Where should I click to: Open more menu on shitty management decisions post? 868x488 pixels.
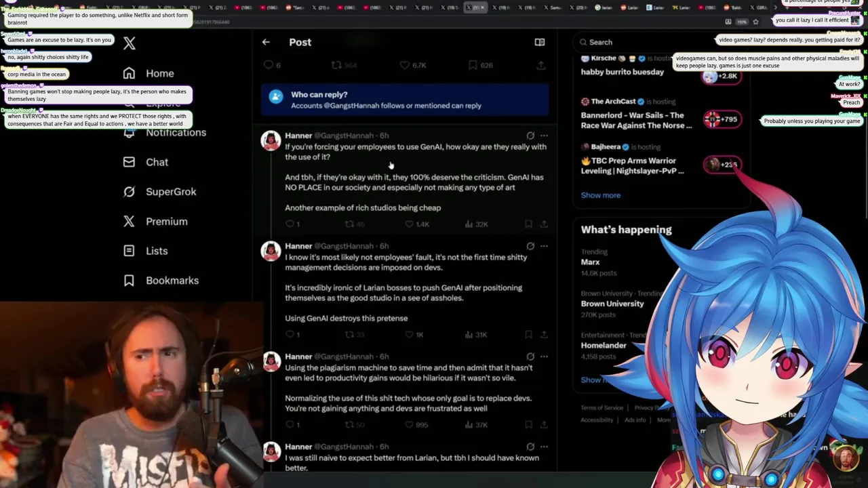(x=544, y=246)
